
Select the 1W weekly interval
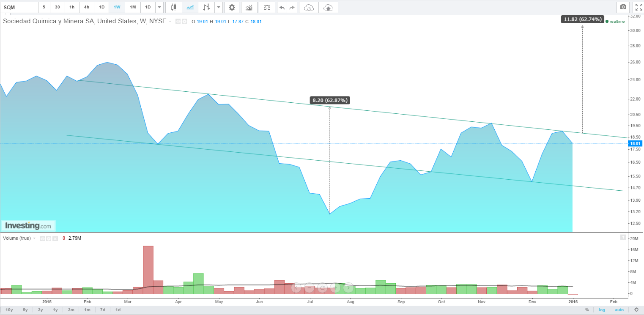117,7
